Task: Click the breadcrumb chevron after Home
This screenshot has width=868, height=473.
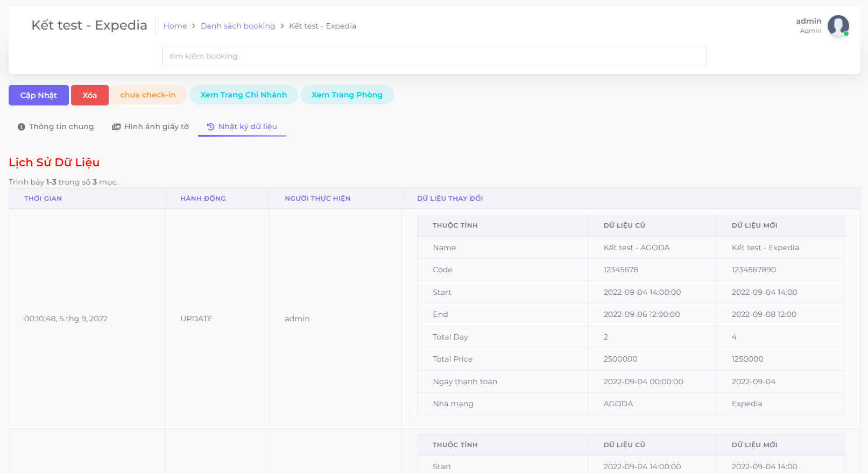Action: (x=194, y=26)
